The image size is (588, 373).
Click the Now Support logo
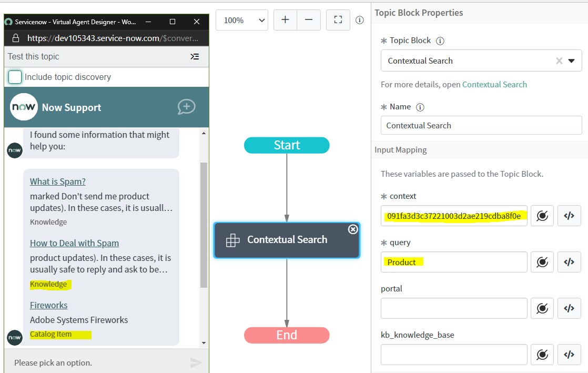coord(24,107)
